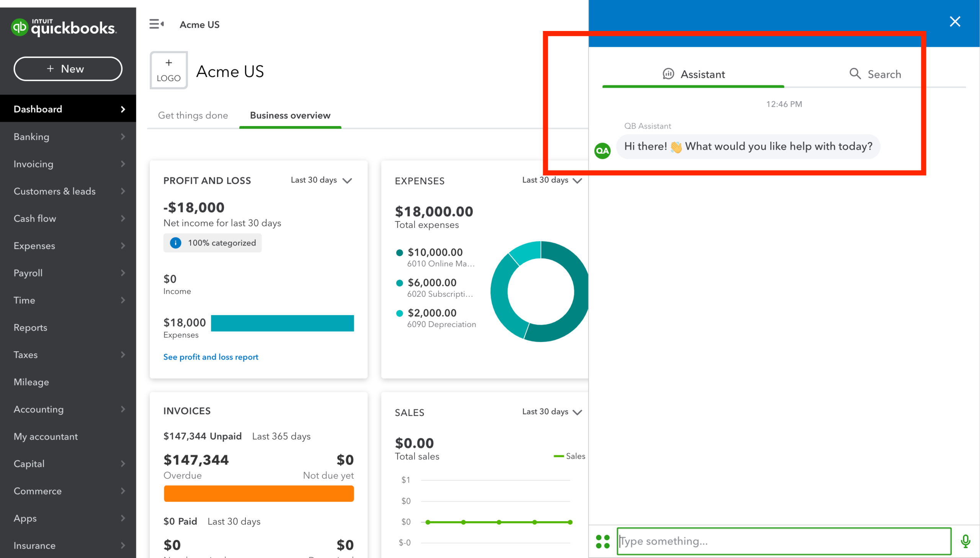Open Profit and Loss Last 30 days dropdown
Image resolution: width=980 pixels, height=558 pixels.
coord(321,180)
